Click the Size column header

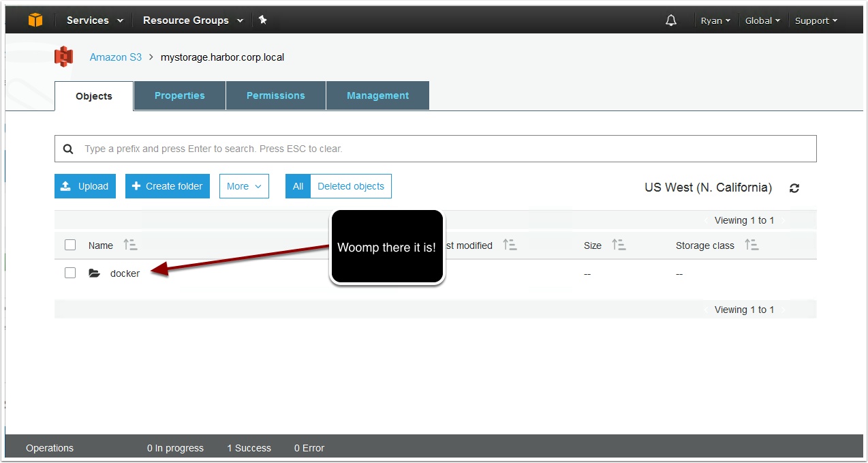tap(593, 245)
